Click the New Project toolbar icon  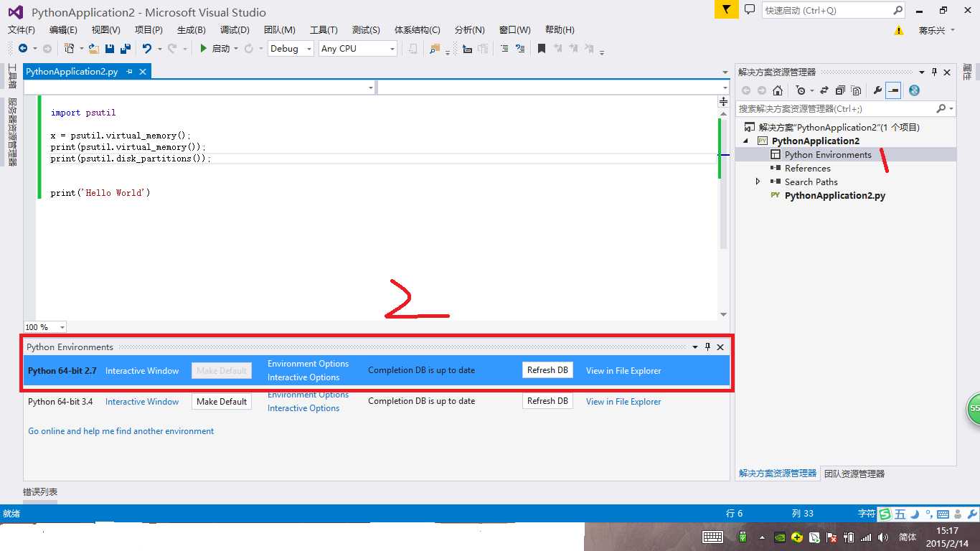click(69, 49)
